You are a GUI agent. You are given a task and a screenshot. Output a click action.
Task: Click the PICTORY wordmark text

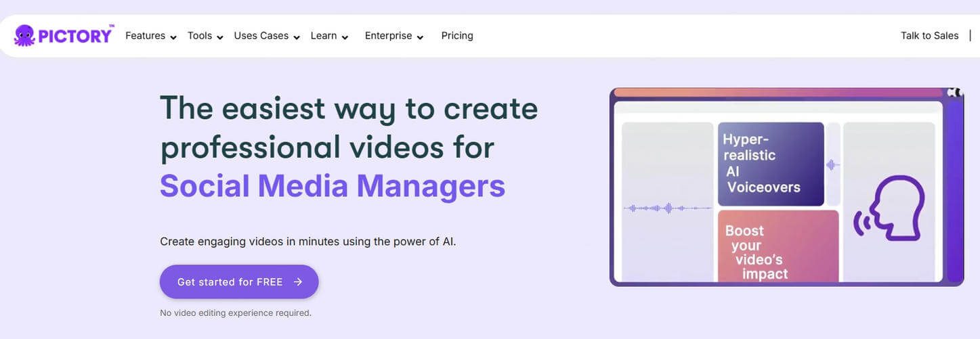click(x=75, y=36)
